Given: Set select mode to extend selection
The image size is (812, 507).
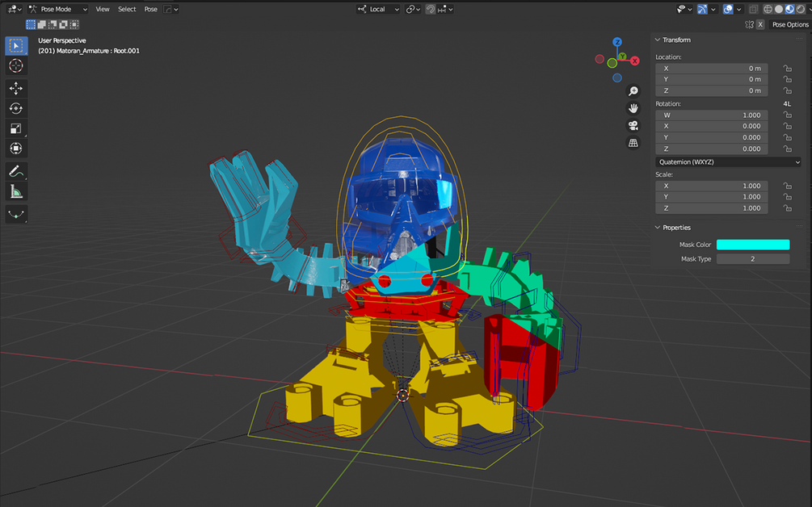Looking at the screenshot, I should [41, 24].
